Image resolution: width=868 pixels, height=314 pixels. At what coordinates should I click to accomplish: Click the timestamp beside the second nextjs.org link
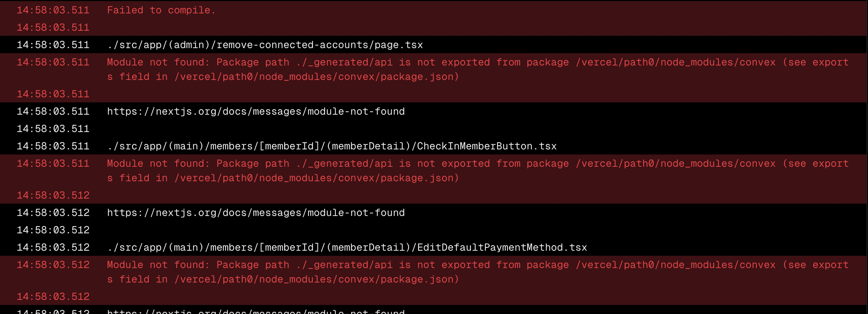click(x=53, y=213)
